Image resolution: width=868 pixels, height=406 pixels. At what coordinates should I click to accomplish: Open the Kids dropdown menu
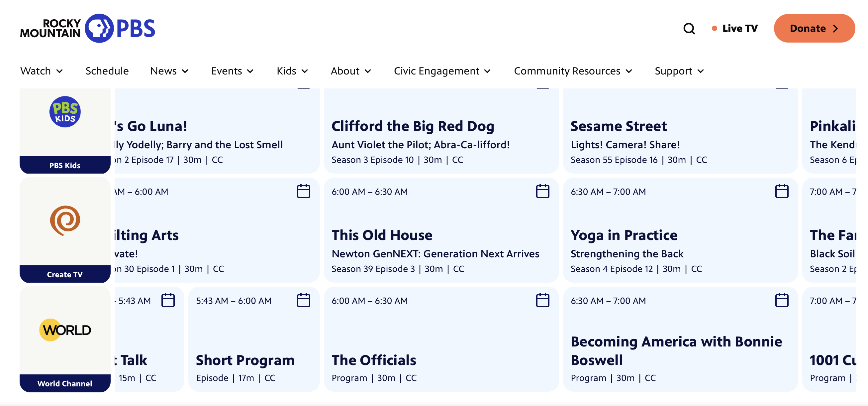pyautogui.click(x=292, y=71)
